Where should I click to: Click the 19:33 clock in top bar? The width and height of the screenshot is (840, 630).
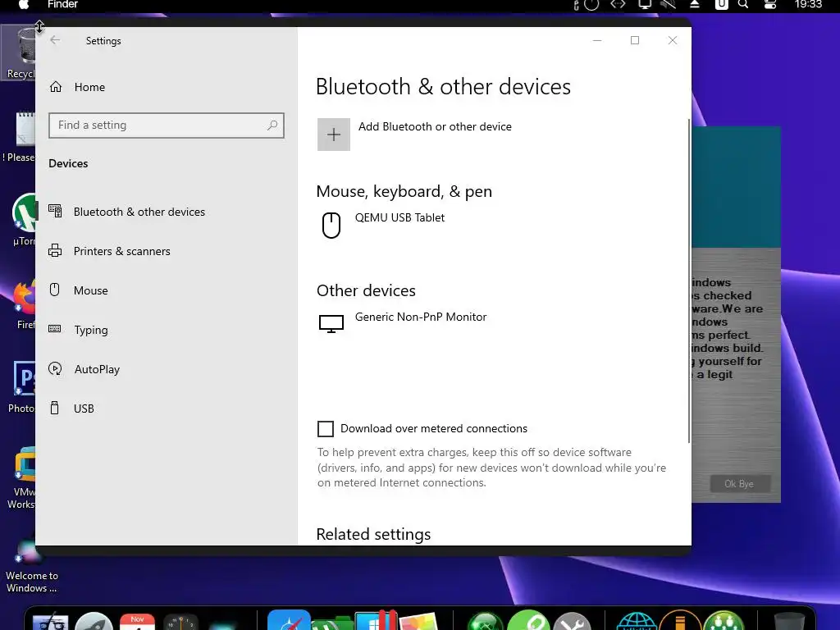pyautogui.click(x=808, y=5)
